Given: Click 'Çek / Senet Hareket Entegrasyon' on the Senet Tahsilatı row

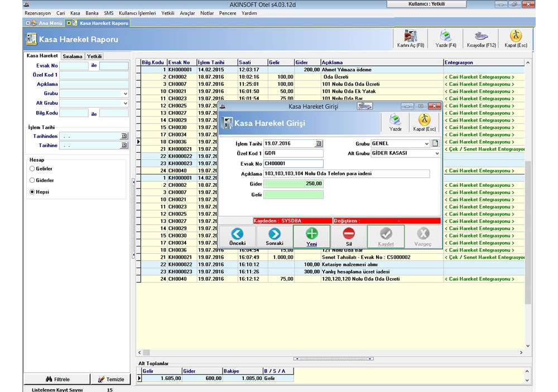Looking at the screenshot, I should (484, 257).
